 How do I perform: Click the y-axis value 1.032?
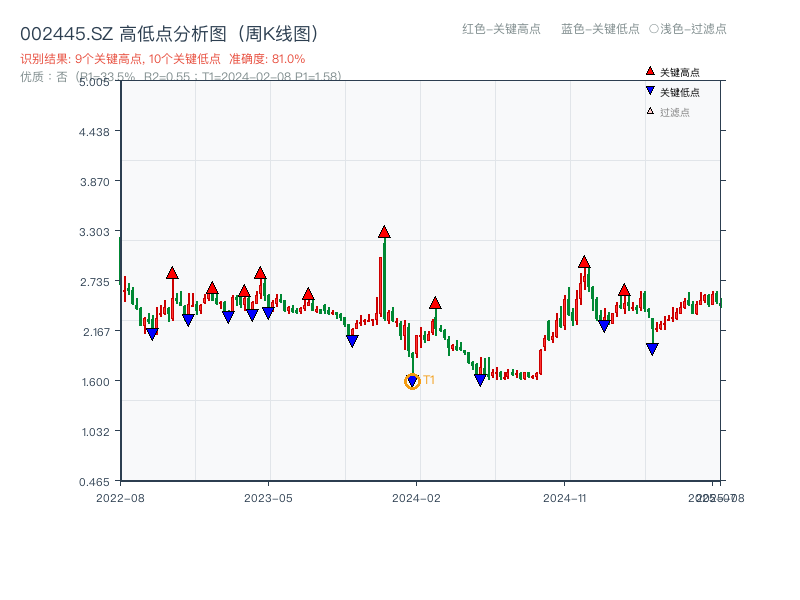click(x=95, y=432)
